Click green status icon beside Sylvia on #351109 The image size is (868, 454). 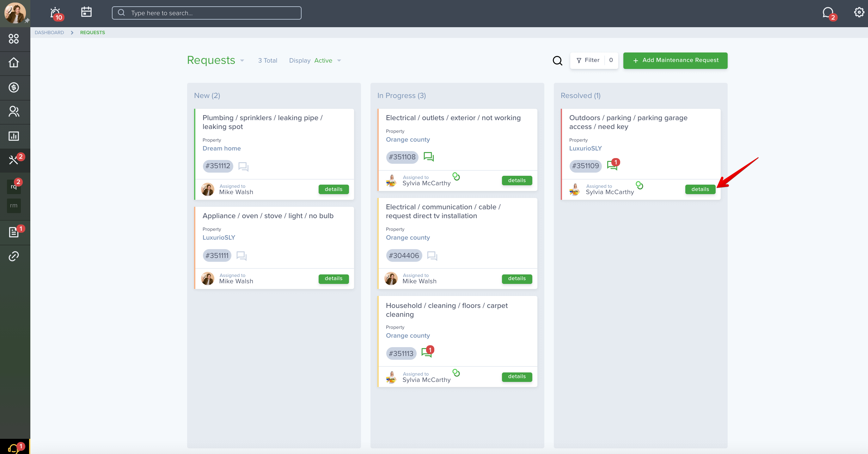click(x=639, y=185)
